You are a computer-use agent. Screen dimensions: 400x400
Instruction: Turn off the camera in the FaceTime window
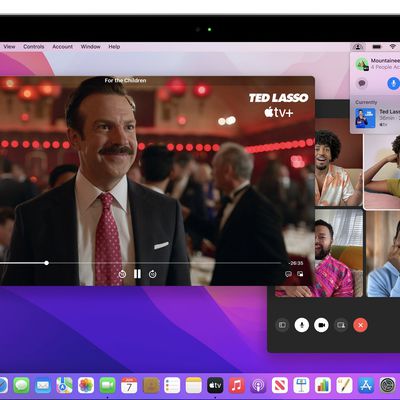click(321, 325)
